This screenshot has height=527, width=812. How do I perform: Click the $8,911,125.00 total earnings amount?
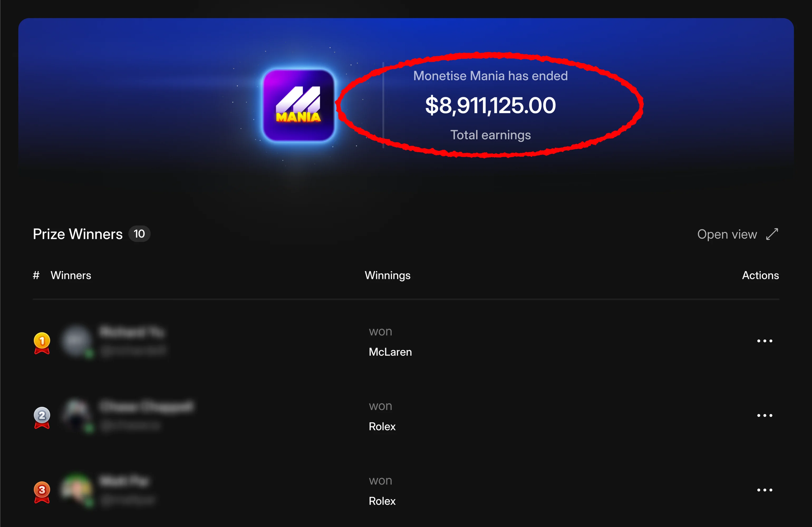(x=490, y=105)
